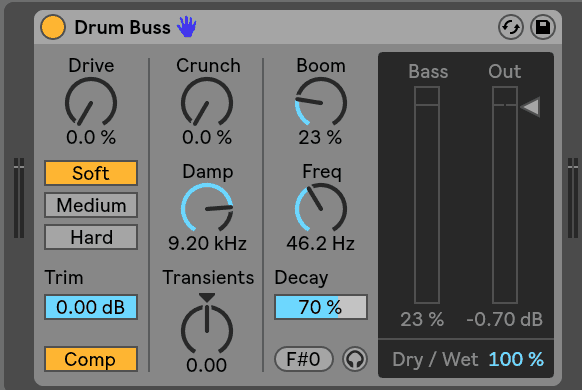Click the Dry / Wet 100 % value

(516, 359)
